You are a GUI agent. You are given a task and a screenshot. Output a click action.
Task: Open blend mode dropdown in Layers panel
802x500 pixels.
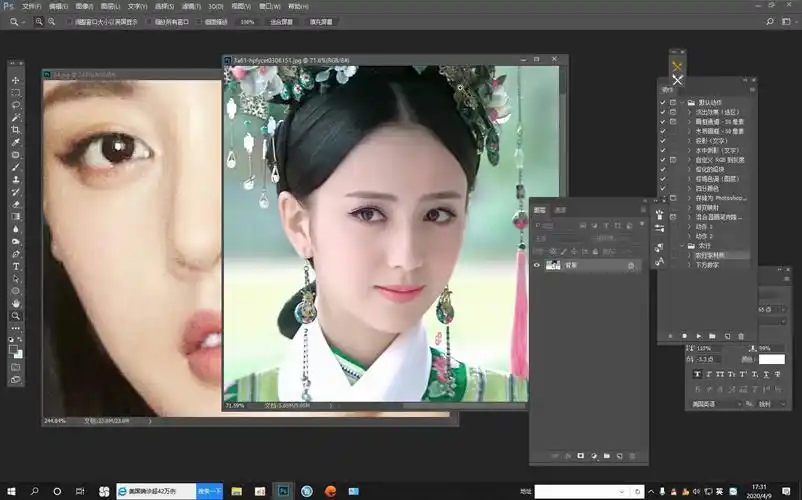pos(560,238)
